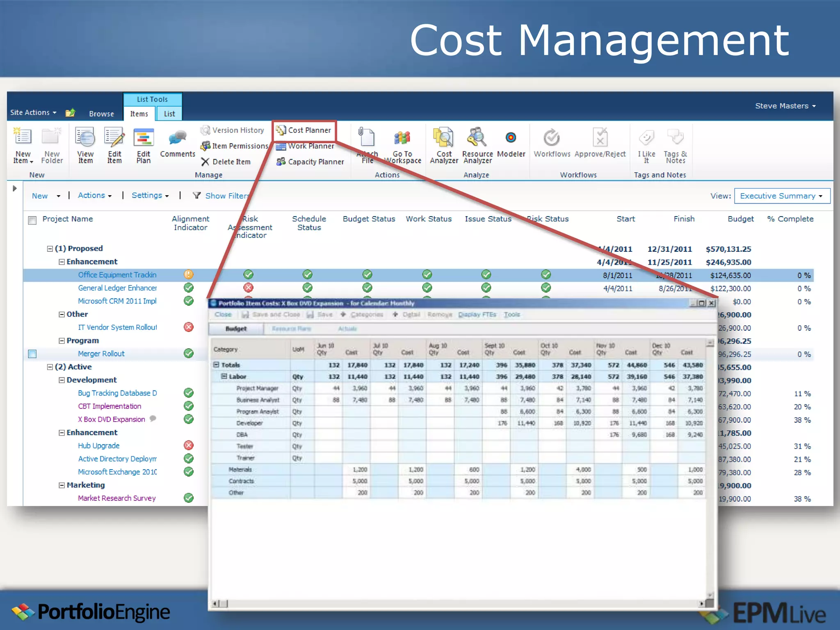Click Close in cost window toolbar
The width and height of the screenshot is (840, 630).
pyautogui.click(x=223, y=315)
